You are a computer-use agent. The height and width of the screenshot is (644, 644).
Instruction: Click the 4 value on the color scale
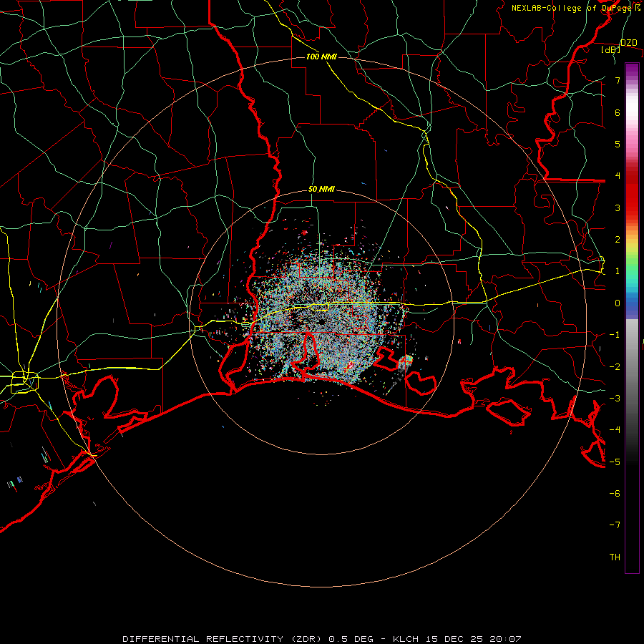point(618,176)
